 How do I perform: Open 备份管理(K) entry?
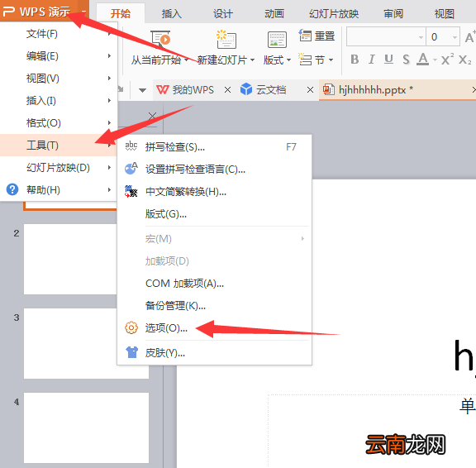pyautogui.click(x=214, y=305)
